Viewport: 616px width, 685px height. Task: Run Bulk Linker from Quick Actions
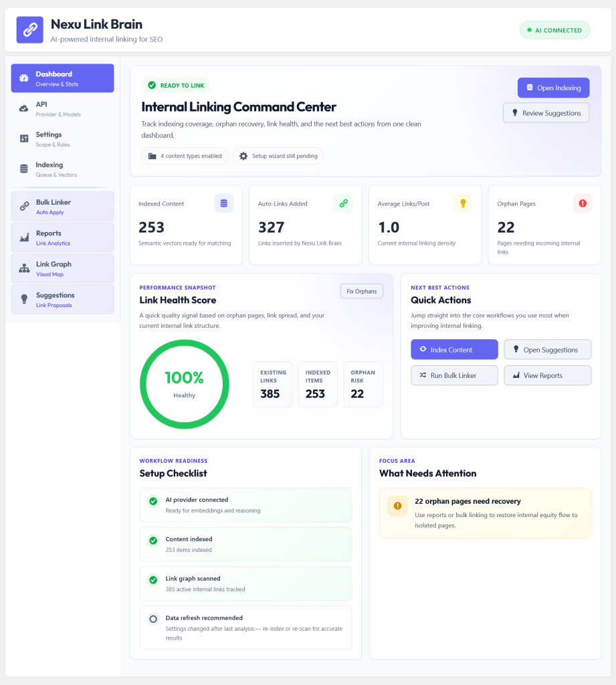click(454, 375)
